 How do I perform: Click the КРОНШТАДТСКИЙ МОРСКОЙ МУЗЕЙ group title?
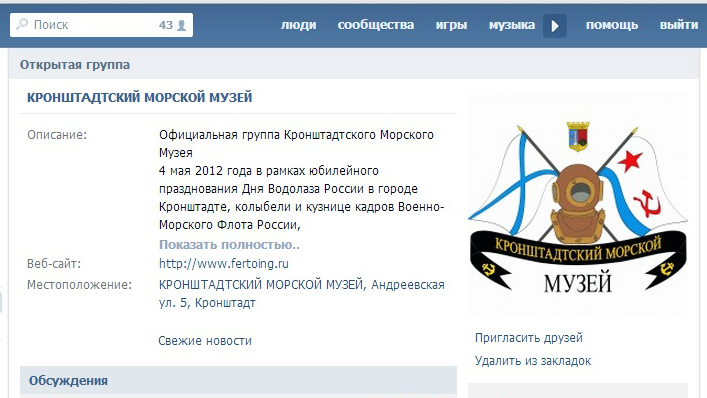pos(139,97)
